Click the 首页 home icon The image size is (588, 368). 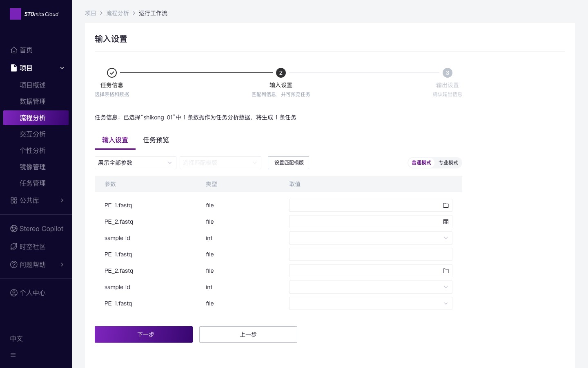[14, 50]
